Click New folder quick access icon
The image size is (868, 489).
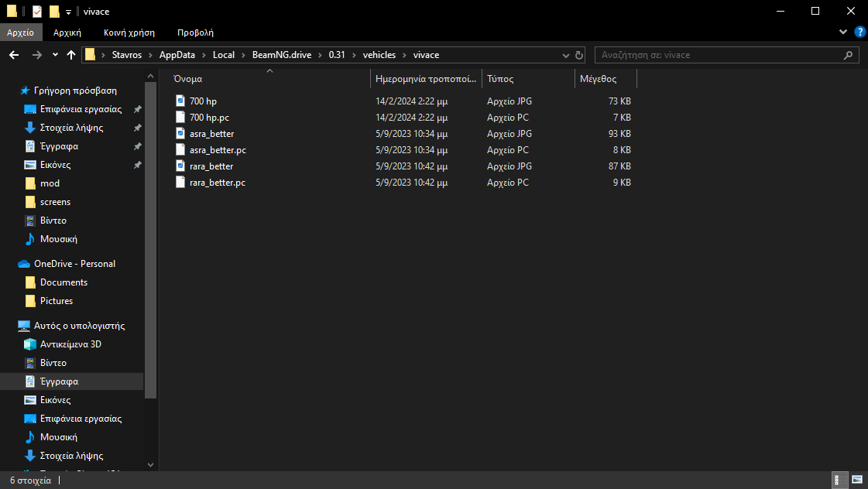[53, 11]
